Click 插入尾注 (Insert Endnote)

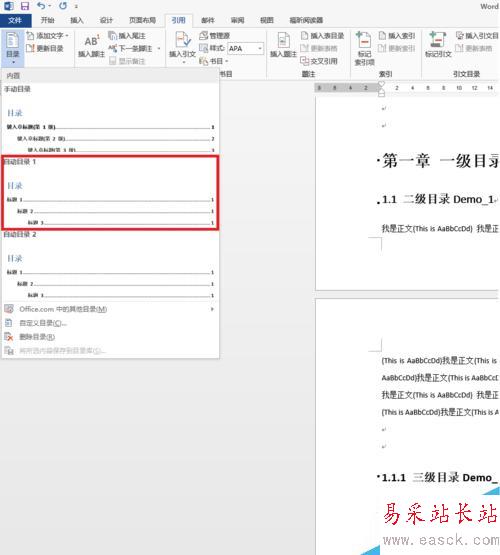point(127,35)
